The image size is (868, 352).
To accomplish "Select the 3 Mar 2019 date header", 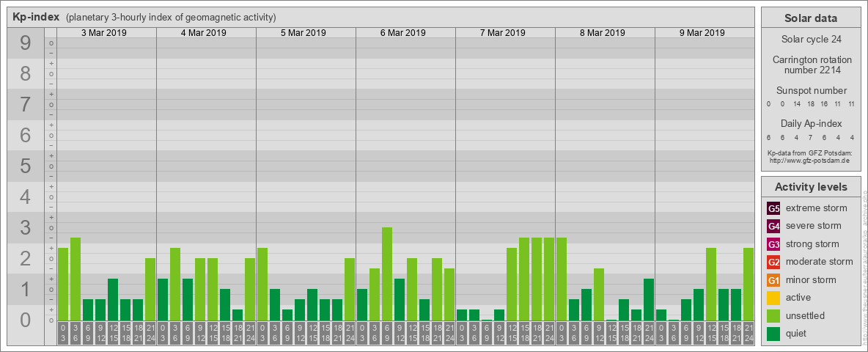I will (104, 33).
